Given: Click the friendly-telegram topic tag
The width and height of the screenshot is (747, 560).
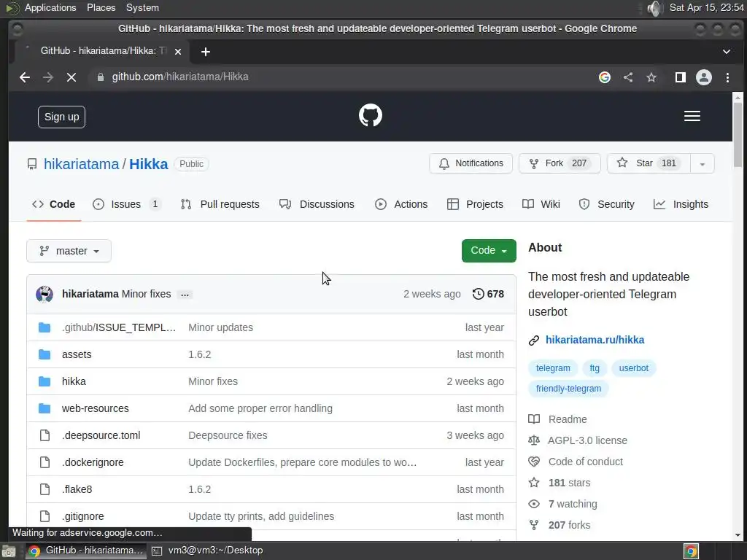Looking at the screenshot, I should tap(568, 389).
